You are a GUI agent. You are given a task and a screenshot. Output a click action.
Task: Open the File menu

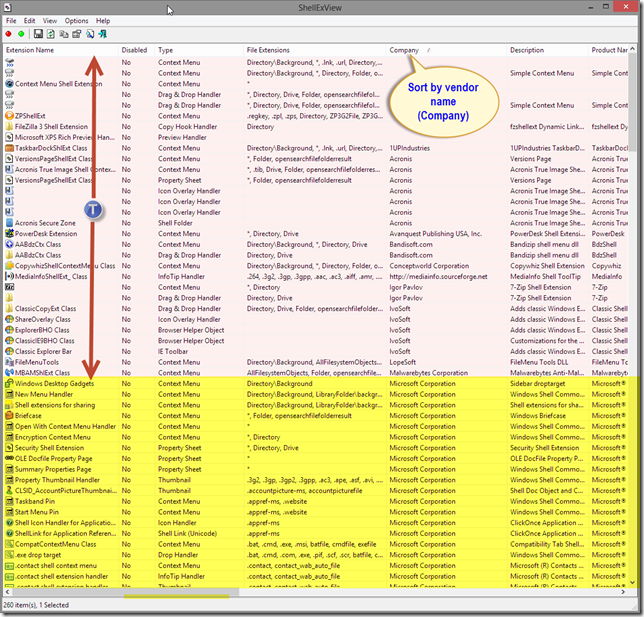tap(11, 20)
